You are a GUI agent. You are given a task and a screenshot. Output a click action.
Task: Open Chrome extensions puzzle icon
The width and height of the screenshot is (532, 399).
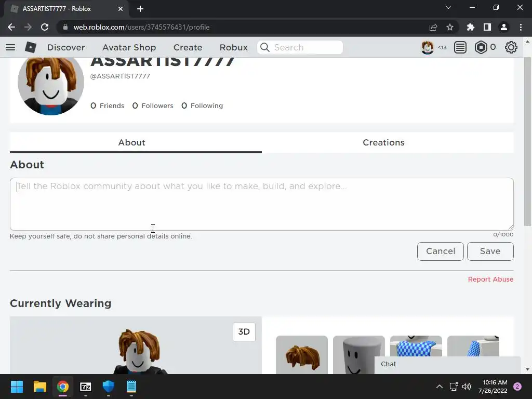click(x=471, y=27)
